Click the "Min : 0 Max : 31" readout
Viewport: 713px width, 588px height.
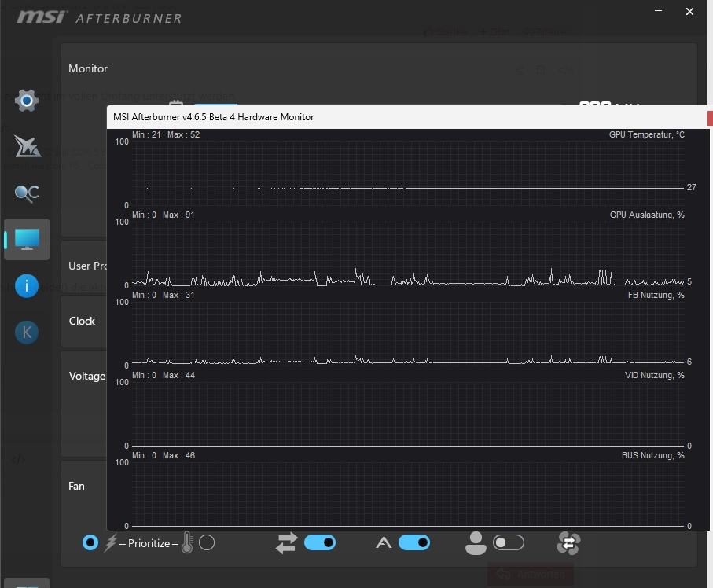164,295
